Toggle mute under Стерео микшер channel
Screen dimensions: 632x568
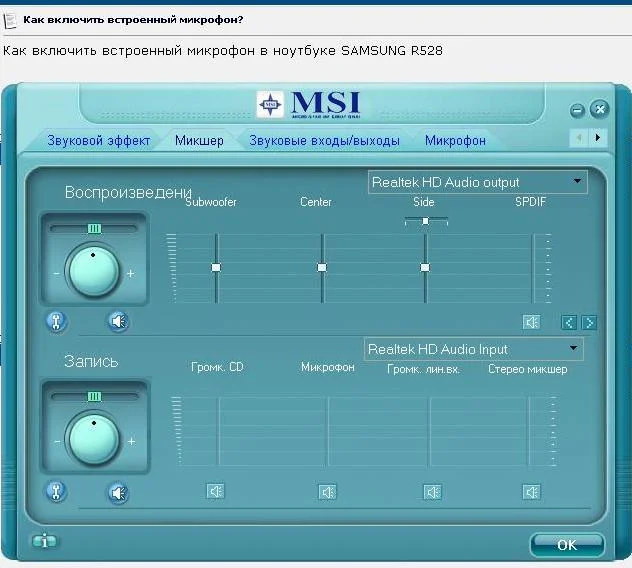coord(532,491)
